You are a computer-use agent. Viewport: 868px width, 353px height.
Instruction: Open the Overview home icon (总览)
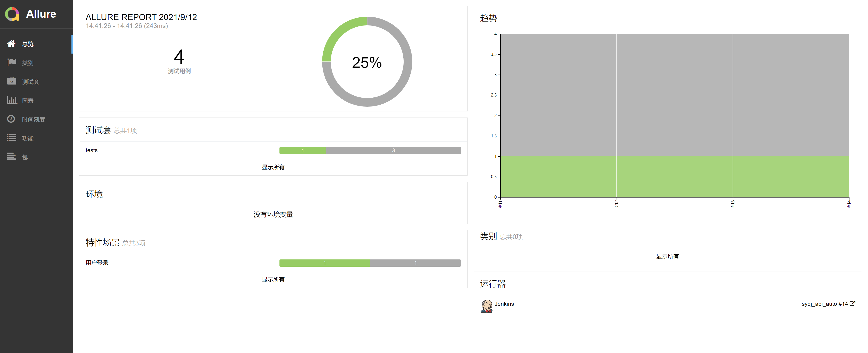tap(12, 44)
